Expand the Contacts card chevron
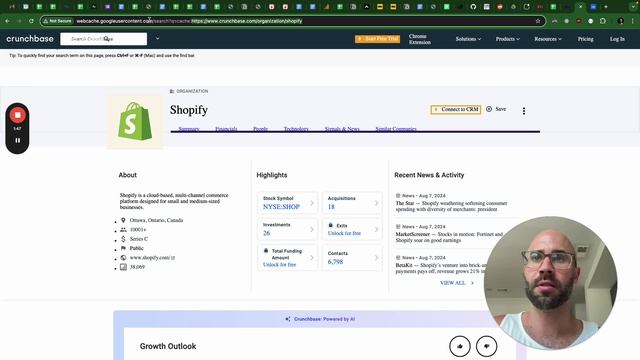The image size is (640, 360). (376, 258)
